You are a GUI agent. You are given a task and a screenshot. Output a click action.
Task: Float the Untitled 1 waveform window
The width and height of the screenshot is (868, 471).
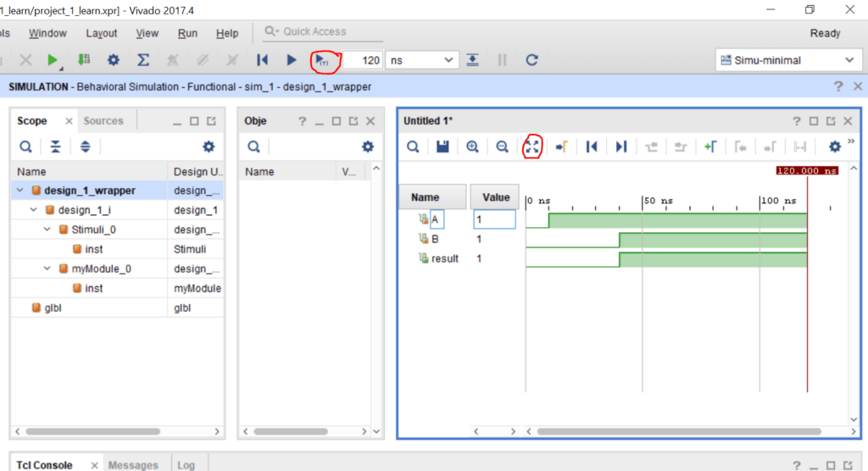click(831, 120)
